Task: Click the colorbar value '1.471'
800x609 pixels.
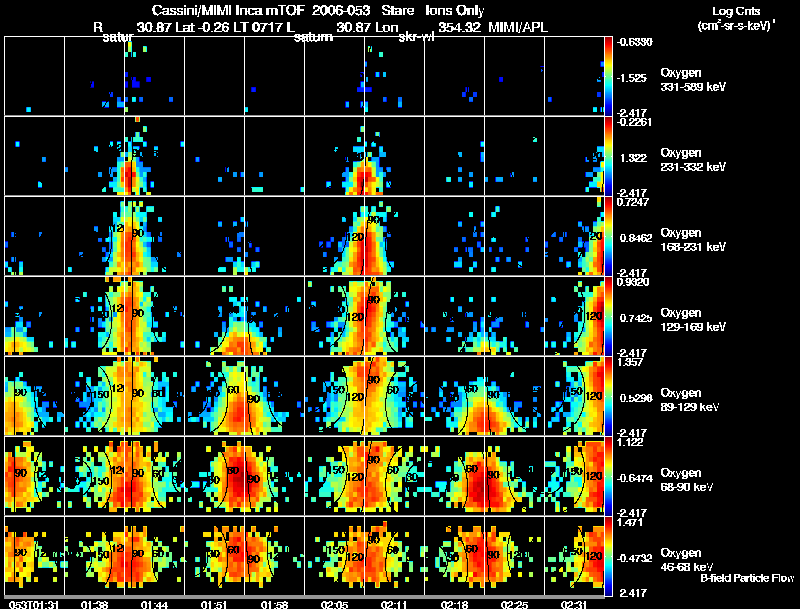Action: pos(630,522)
